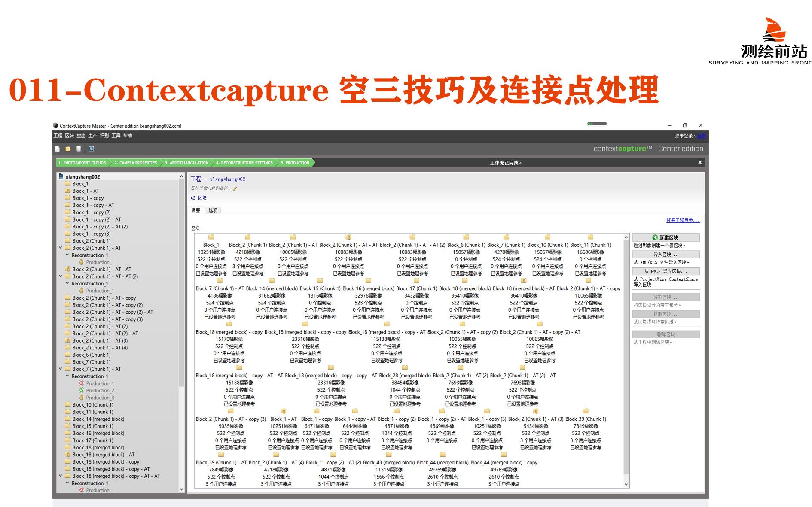Edit project description with the pencil icon

click(x=235, y=188)
